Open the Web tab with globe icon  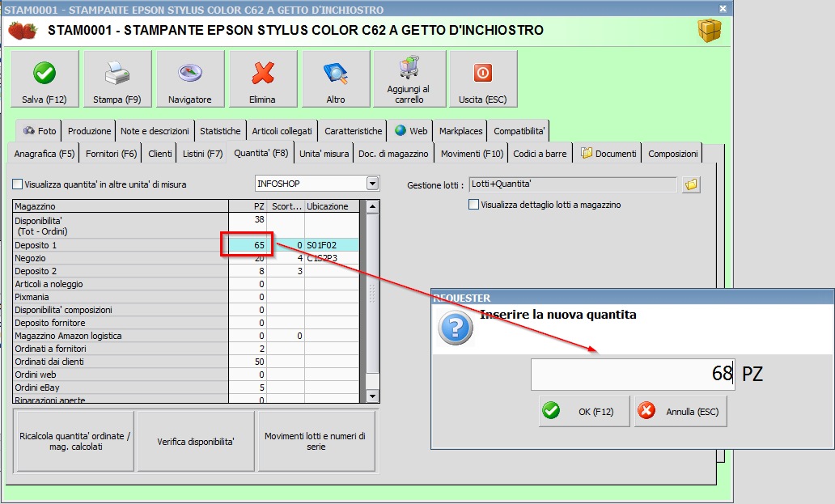tap(411, 131)
